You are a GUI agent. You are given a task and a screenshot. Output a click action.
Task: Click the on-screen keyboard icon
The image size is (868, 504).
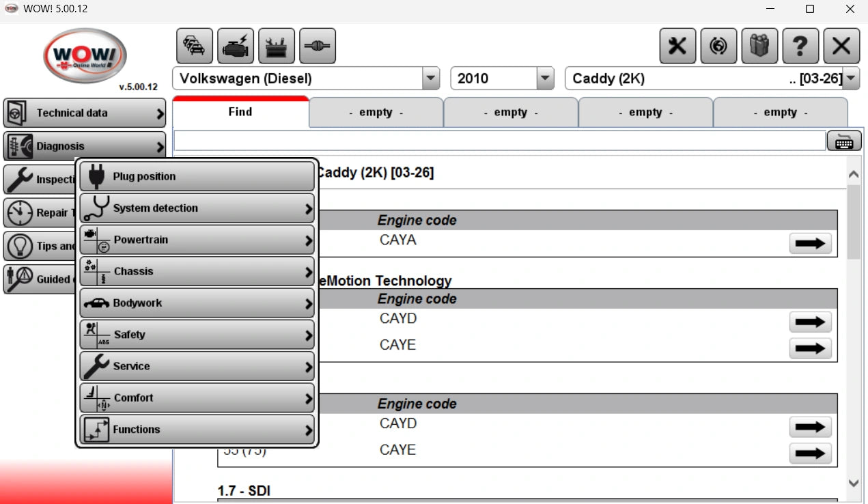[843, 141]
